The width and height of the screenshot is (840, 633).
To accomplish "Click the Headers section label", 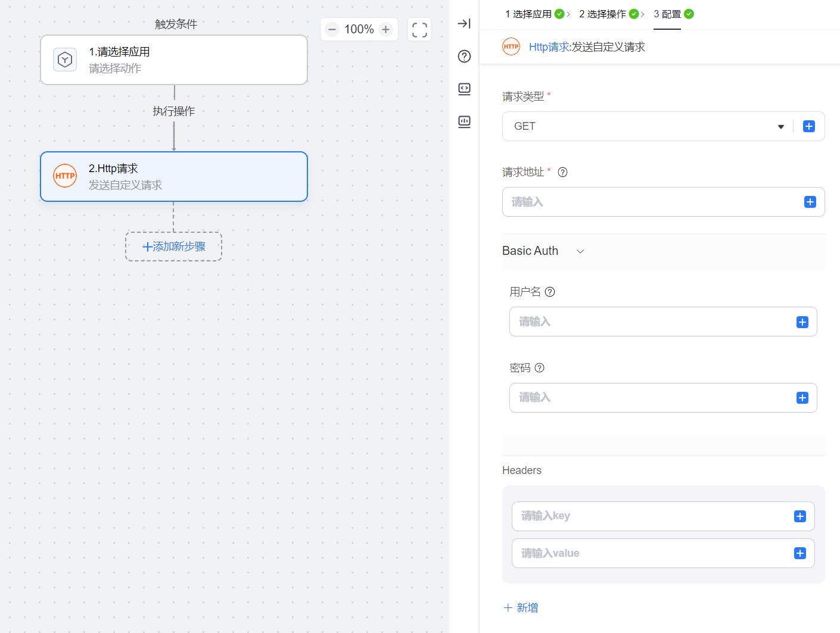I will click(522, 470).
